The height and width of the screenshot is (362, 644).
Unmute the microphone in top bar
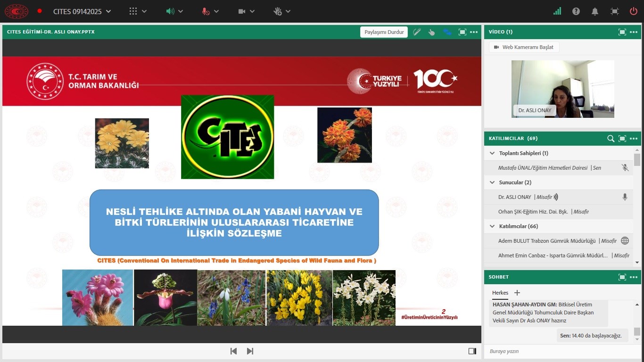pyautogui.click(x=206, y=11)
